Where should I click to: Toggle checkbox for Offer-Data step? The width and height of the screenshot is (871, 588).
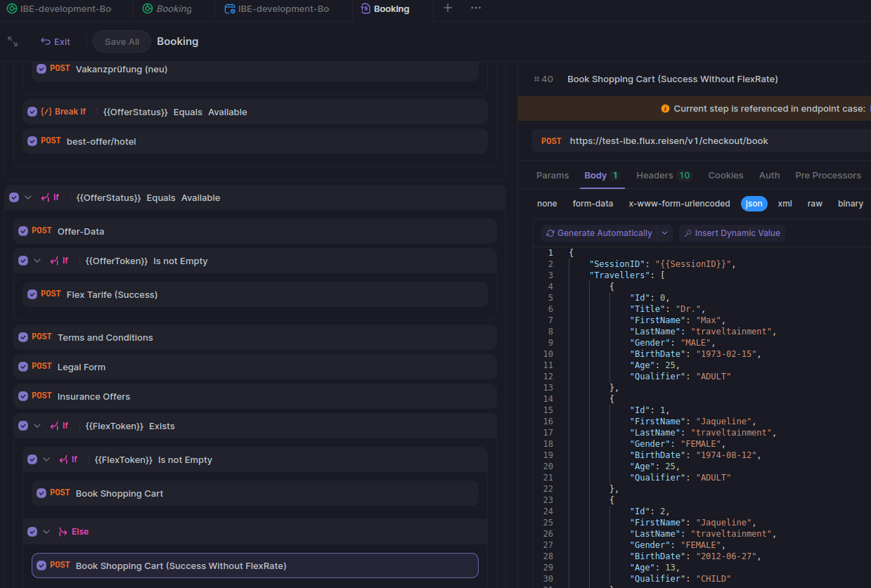coord(23,230)
